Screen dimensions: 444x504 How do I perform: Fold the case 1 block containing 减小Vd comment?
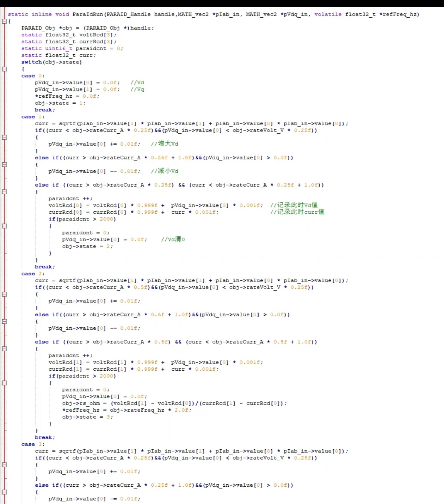pyautogui.click(x=4, y=164)
